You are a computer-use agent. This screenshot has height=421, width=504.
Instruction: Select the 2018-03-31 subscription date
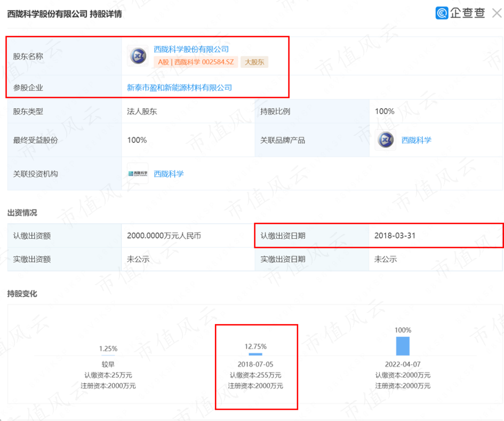395,236
